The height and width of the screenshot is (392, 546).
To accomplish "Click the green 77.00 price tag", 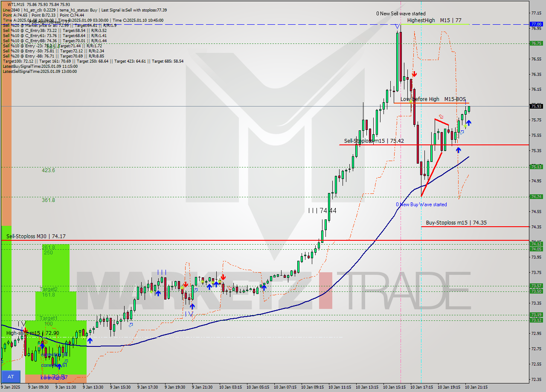I will click(536, 24).
